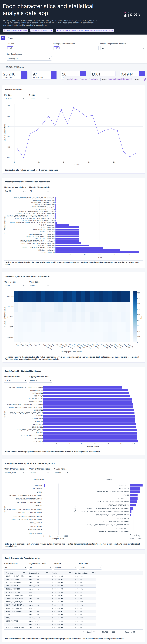The height and width of the screenshot is (644, 147).
Task: Remove the 'All' tag in Food Item
Action: (x=8, y=48)
